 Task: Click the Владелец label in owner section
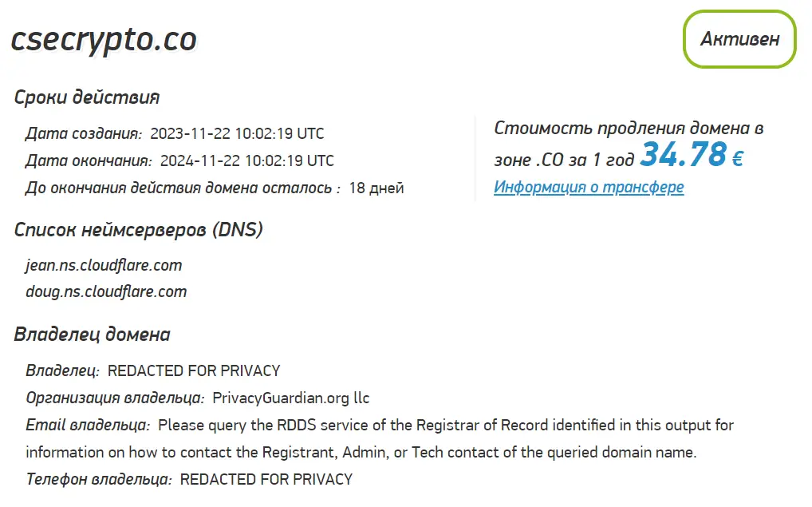(x=61, y=370)
